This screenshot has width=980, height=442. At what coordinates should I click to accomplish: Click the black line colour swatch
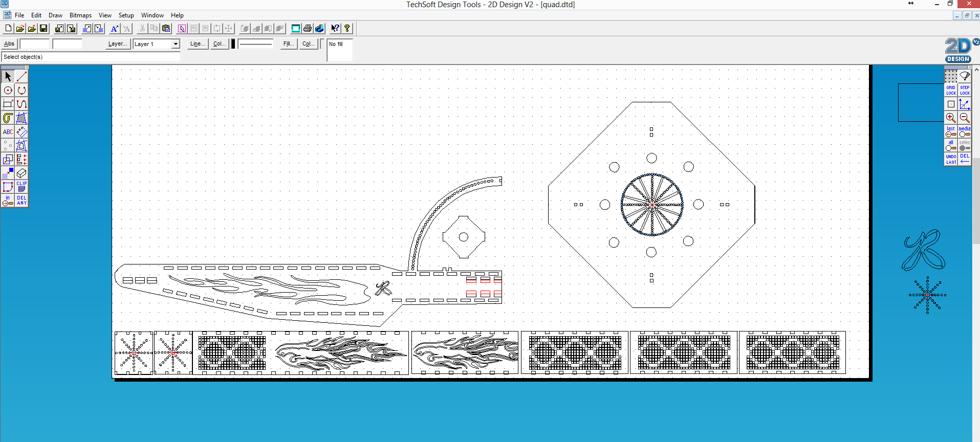tap(233, 44)
